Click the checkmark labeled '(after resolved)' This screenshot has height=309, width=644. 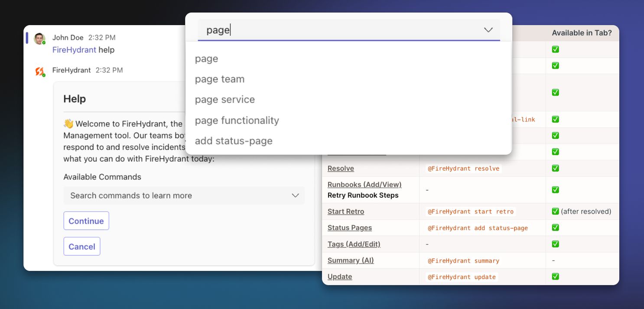555,211
